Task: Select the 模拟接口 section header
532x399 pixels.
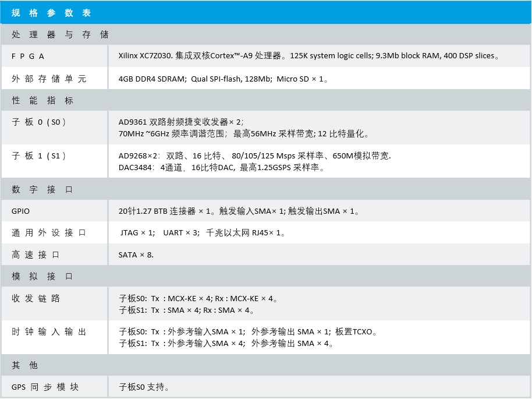Action: pos(43,277)
